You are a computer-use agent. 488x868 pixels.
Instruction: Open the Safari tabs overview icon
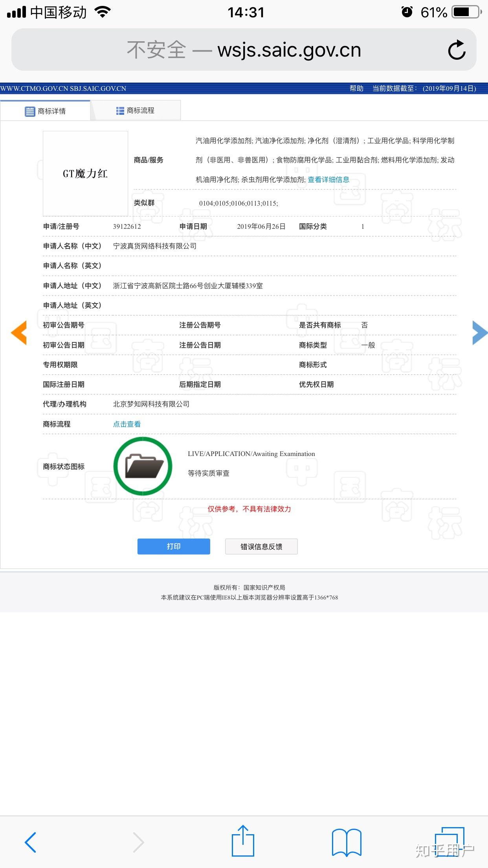pos(450,842)
